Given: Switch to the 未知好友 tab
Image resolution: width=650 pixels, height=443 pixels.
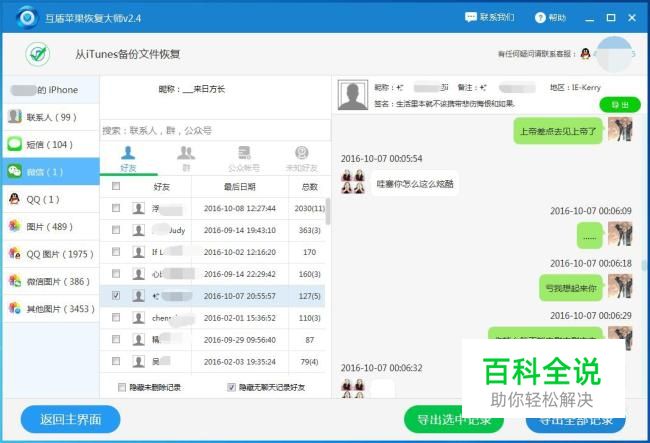Looking at the screenshot, I should (301, 159).
